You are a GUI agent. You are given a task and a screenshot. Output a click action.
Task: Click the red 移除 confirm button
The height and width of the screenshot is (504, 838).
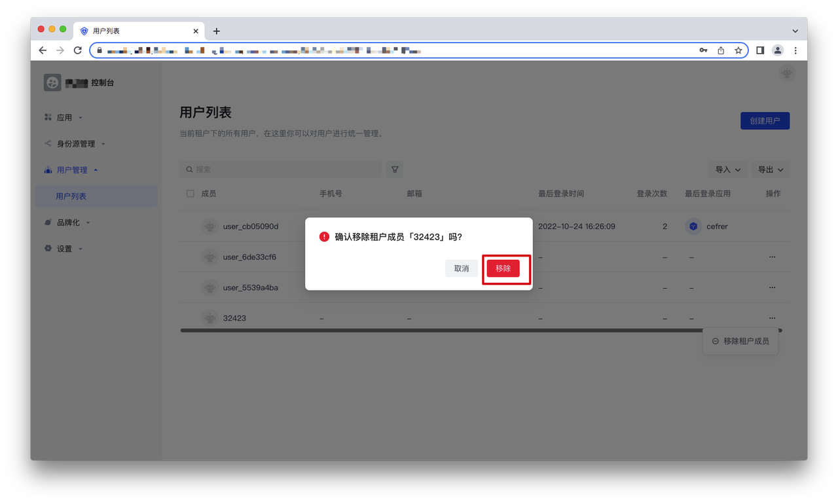click(x=503, y=268)
